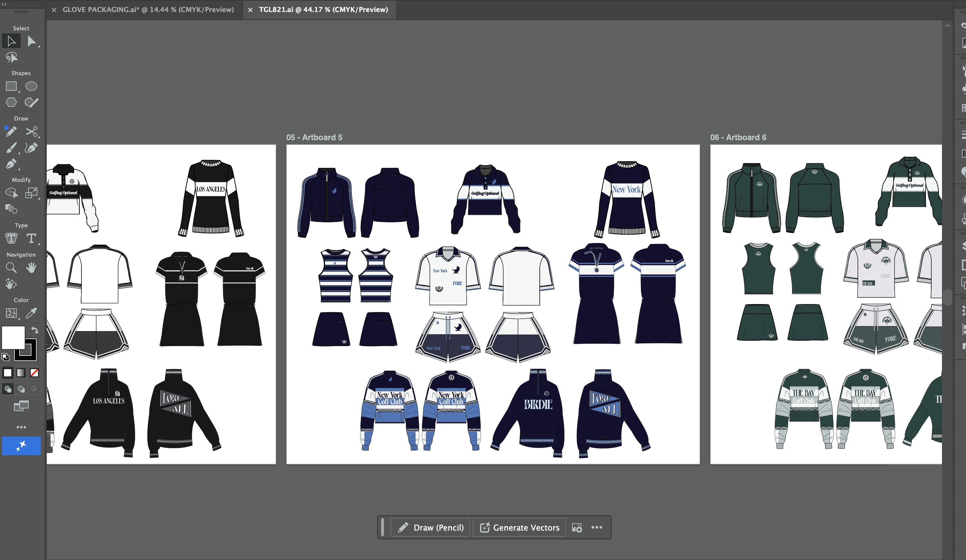This screenshot has height=560, width=966.
Task: Select the Curvature pen tool
Action: [31, 148]
